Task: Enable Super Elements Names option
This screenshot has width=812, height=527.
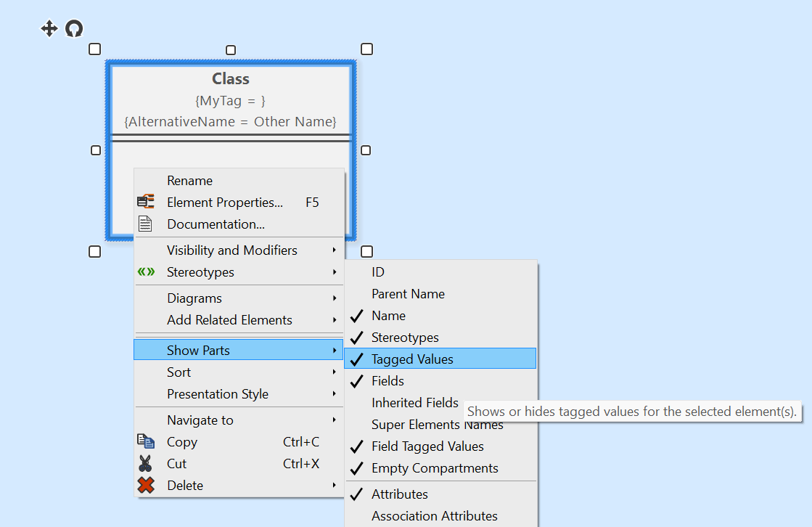Action: [440, 425]
